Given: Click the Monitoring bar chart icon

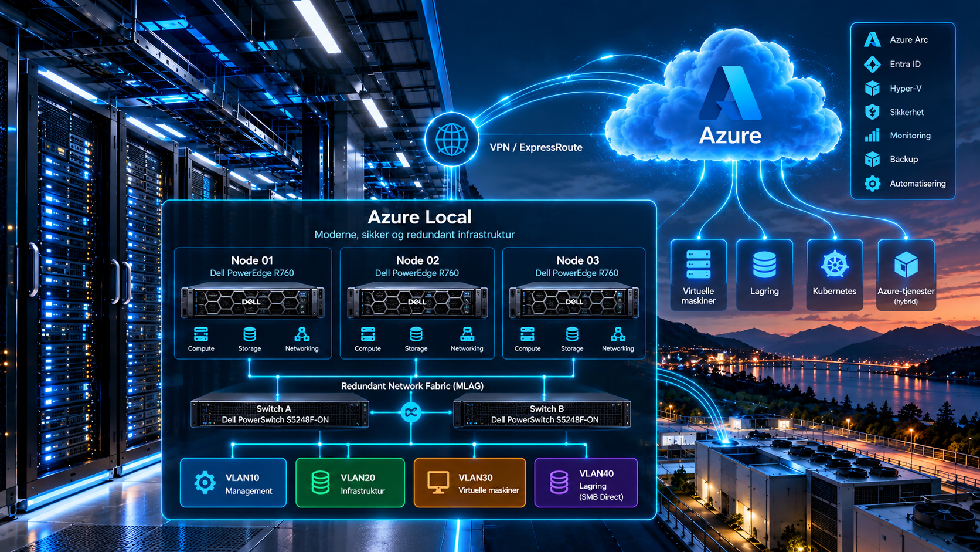Looking at the screenshot, I should click(x=872, y=136).
